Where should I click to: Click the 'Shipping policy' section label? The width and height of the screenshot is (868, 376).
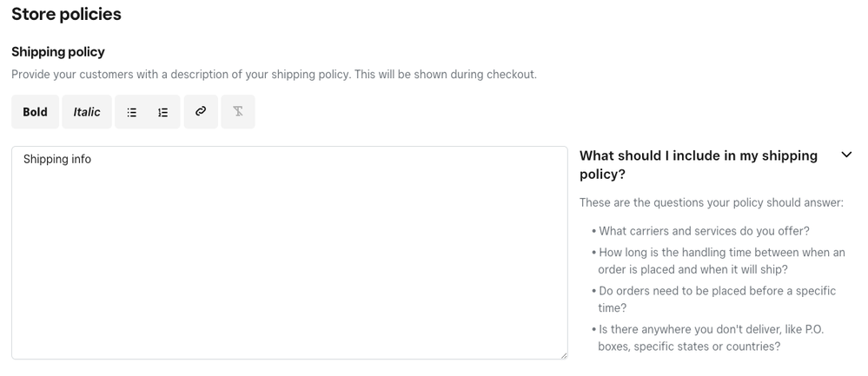(x=58, y=52)
